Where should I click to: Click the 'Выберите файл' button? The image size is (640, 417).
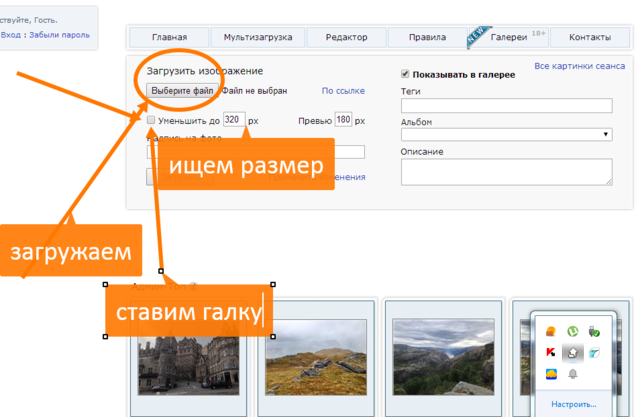tap(182, 91)
